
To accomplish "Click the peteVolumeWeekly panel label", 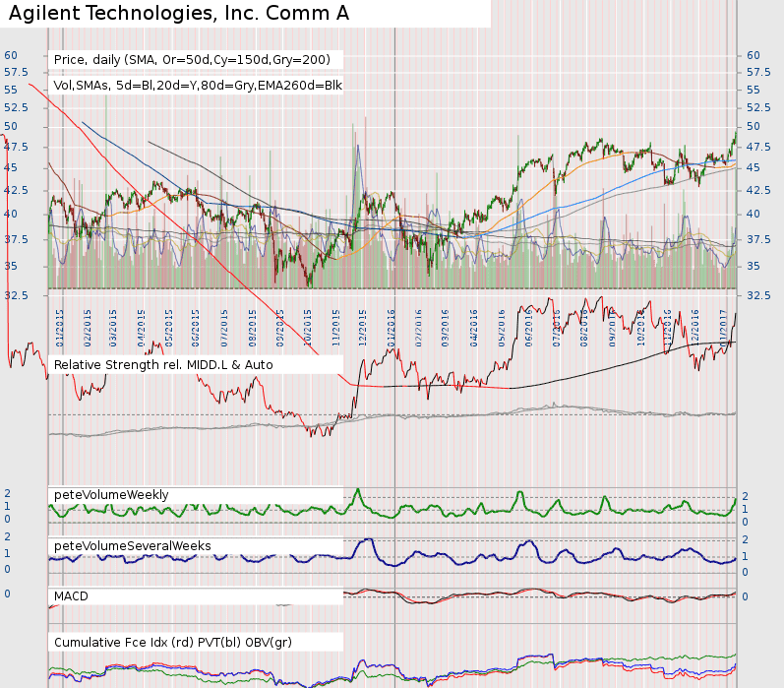I will pos(111,495).
